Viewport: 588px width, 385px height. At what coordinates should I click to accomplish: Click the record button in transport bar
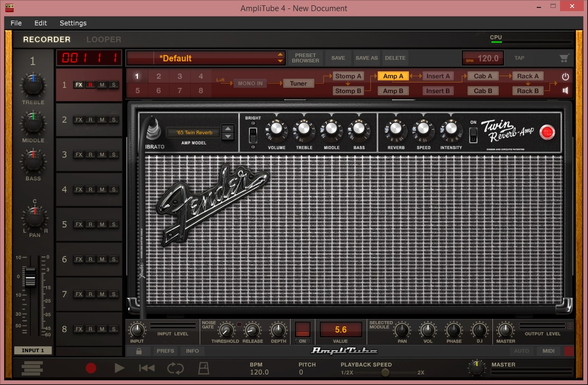tap(91, 368)
